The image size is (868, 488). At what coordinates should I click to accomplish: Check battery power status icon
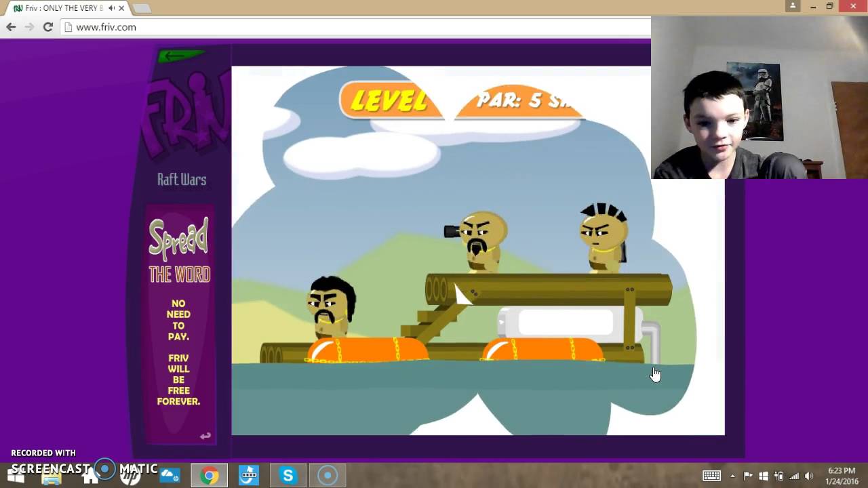(778, 476)
